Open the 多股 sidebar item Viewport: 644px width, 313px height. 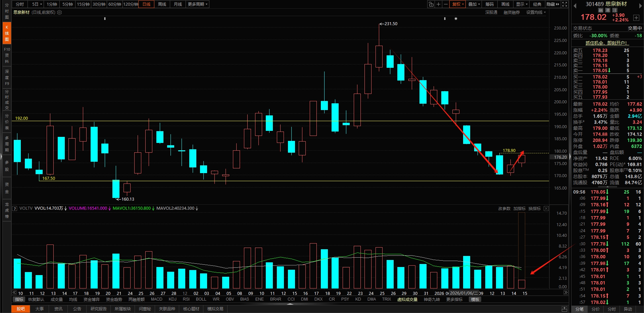point(7,166)
